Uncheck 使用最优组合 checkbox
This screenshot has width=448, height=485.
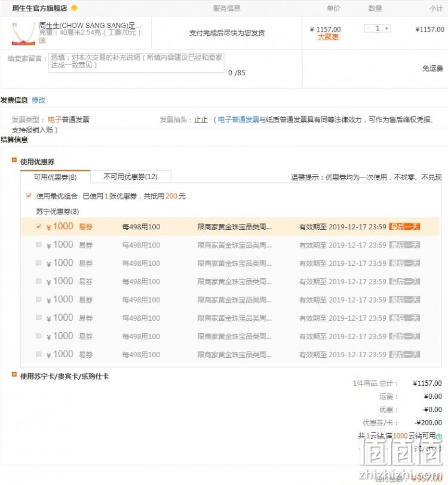point(29,195)
